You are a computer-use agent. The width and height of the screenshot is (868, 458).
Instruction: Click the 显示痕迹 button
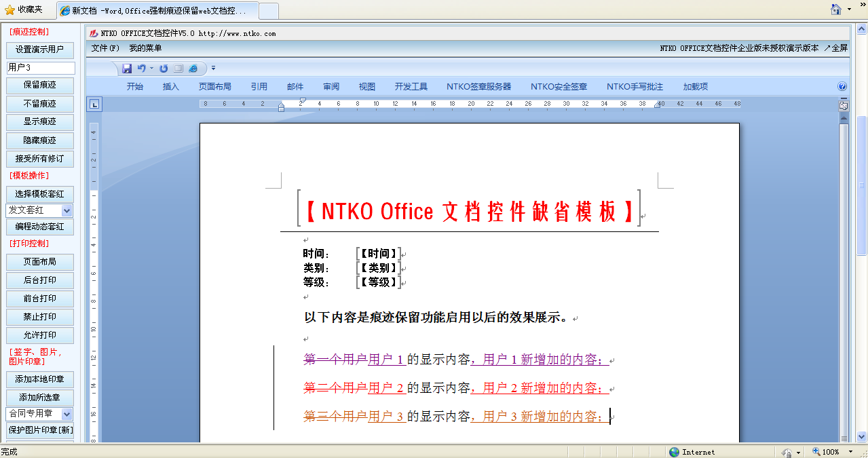(x=40, y=122)
